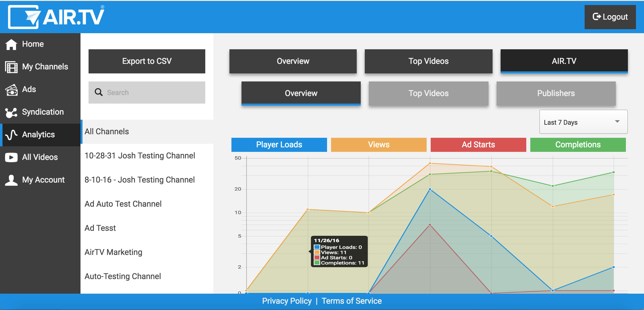Toggle the Views series
Image resolution: width=644 pixels, height=310 pixels.
coord(379,145)
